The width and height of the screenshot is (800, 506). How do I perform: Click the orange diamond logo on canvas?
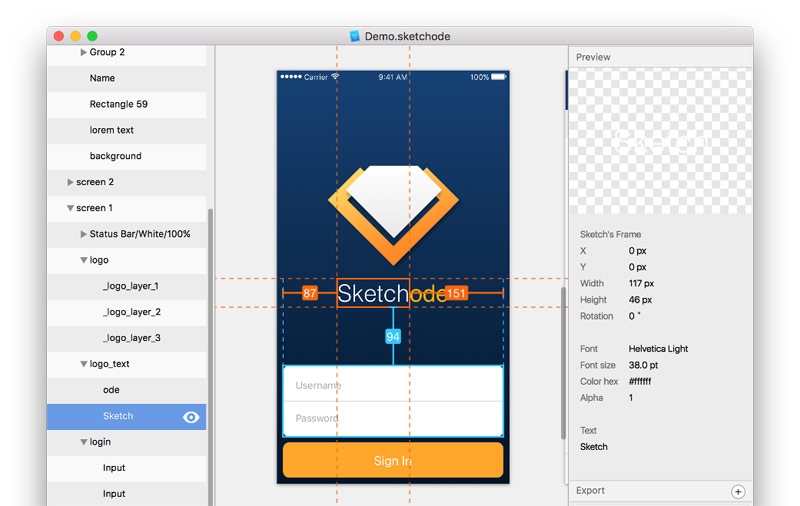coord(393,214)
